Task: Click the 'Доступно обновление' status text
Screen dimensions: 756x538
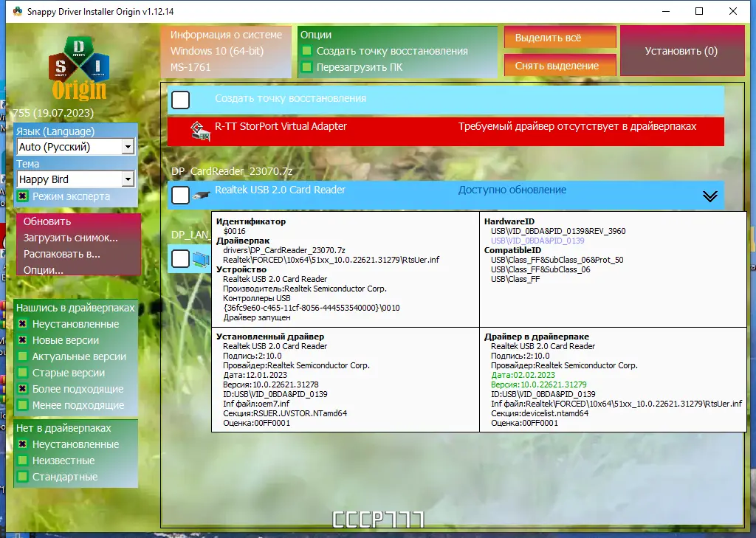Action: (512, 190)
